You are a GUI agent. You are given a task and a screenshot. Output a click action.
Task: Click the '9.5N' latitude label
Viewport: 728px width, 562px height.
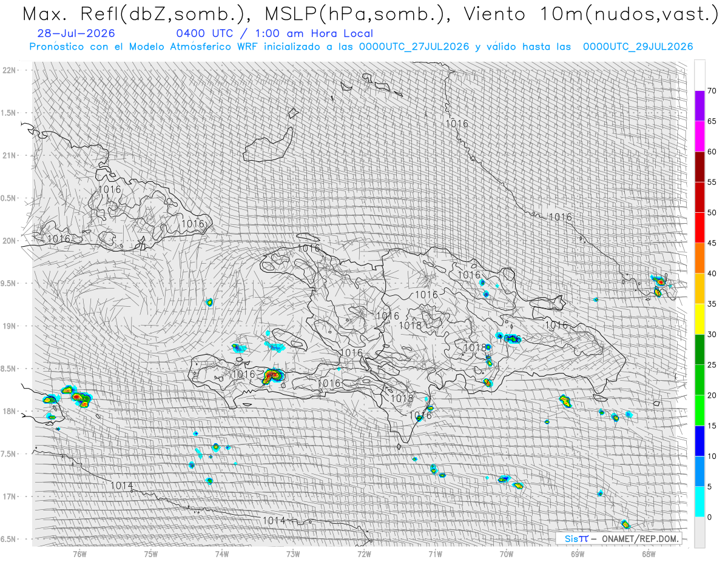[8, 283]
